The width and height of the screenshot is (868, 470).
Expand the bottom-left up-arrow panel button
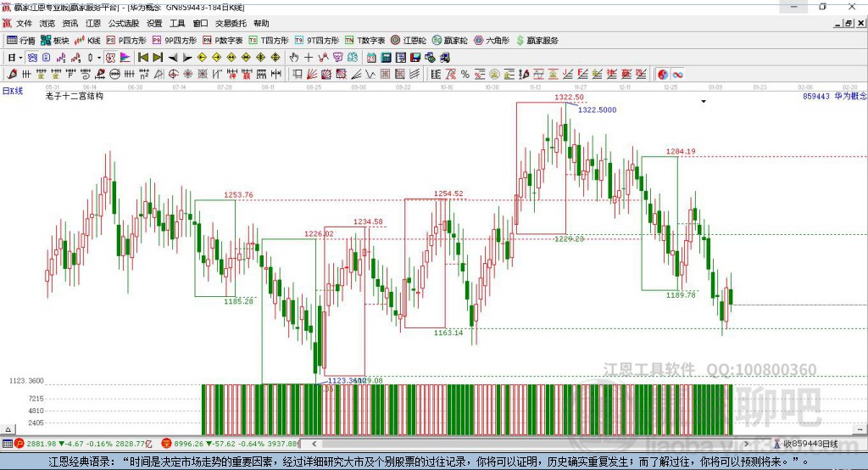tap(8, 429)
